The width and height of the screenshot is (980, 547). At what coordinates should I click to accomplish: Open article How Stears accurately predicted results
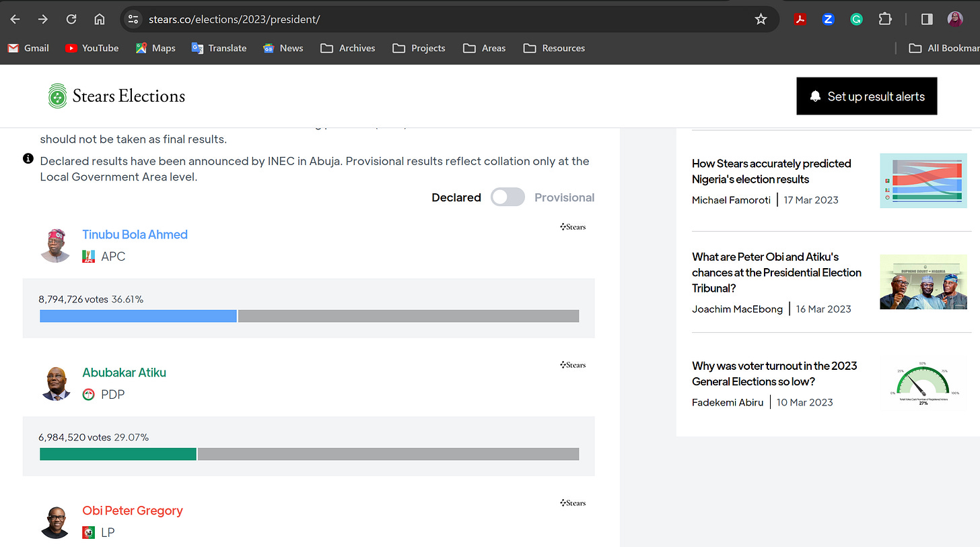pos(771,171)
